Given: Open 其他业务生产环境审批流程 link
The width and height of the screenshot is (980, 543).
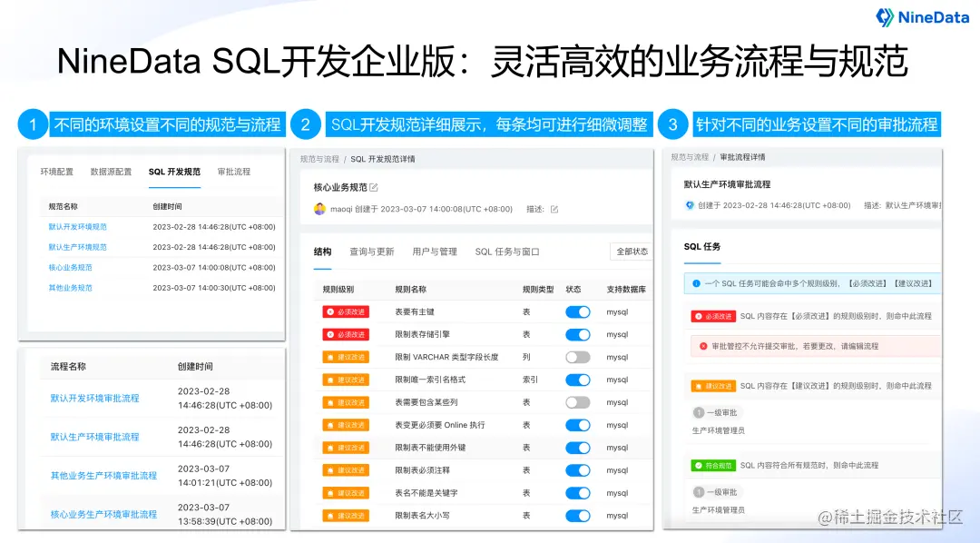Looking at the screenshot, I should (103, 476).
